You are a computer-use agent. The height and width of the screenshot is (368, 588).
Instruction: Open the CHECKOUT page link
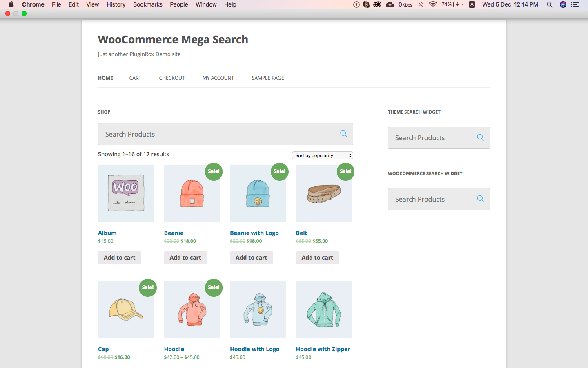point(172,78)
